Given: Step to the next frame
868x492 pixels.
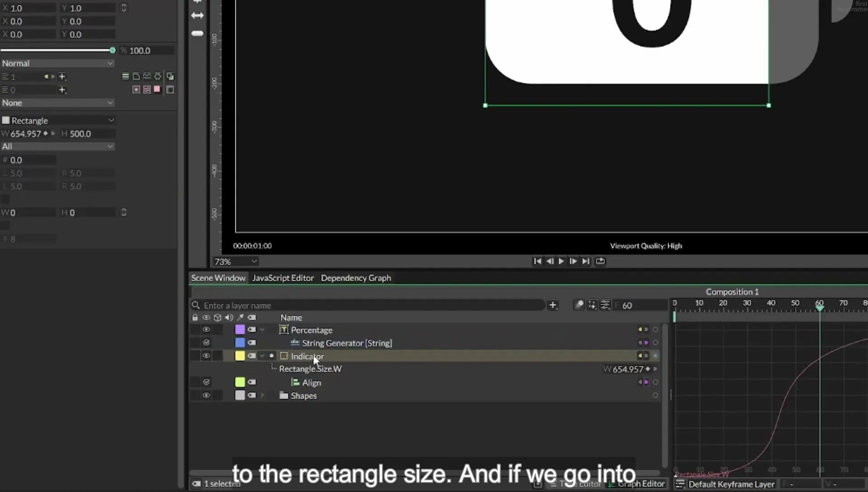Looking at the screenshot, I should 573,261.
